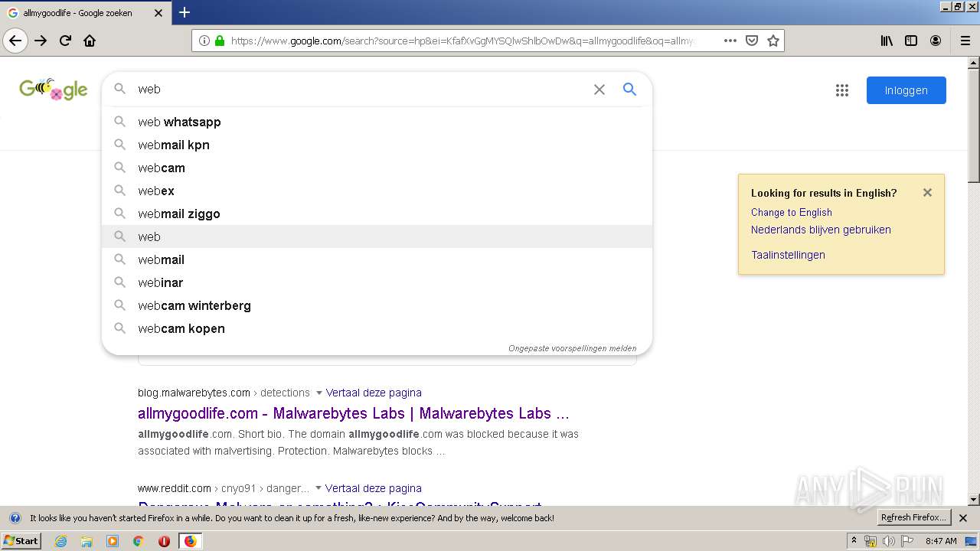Click 'Vertaal deze pagina' for malwarebytes result
The width and height of the screenshot is (980, 551).
point(374,393)
